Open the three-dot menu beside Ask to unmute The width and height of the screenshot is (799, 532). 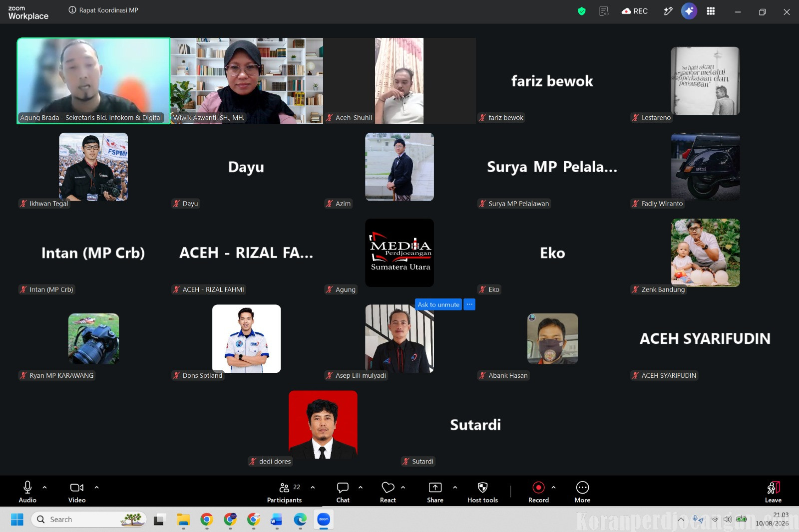[469, 304]
